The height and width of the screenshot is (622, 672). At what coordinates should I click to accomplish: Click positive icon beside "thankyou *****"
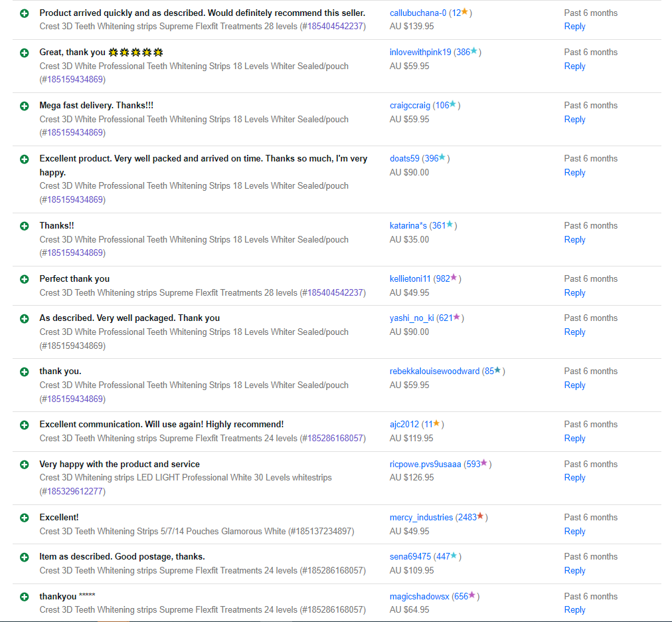[25, 597]
